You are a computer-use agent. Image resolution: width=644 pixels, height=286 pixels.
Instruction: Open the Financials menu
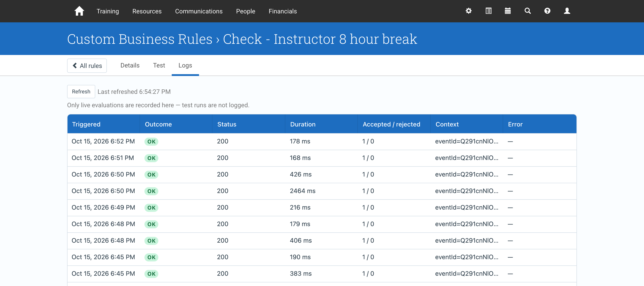pos(283,11)
